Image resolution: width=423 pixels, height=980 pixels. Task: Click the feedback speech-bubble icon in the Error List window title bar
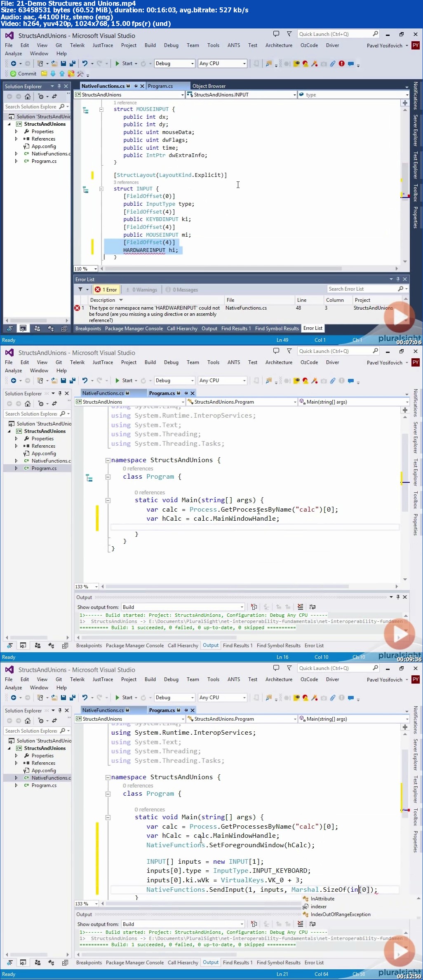pos(276,34)
